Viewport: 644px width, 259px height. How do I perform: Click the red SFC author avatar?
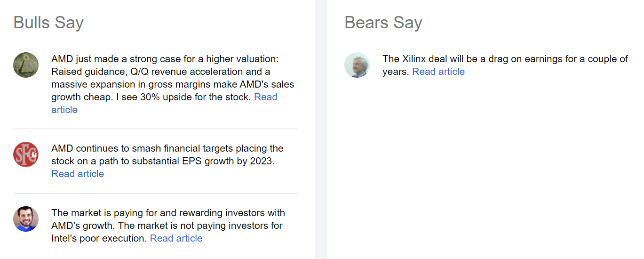click(26, 154)
